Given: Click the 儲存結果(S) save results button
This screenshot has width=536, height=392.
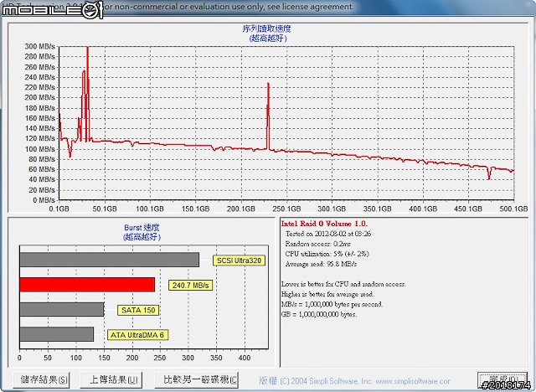Looking at the screenshot, I should point(41,379).
